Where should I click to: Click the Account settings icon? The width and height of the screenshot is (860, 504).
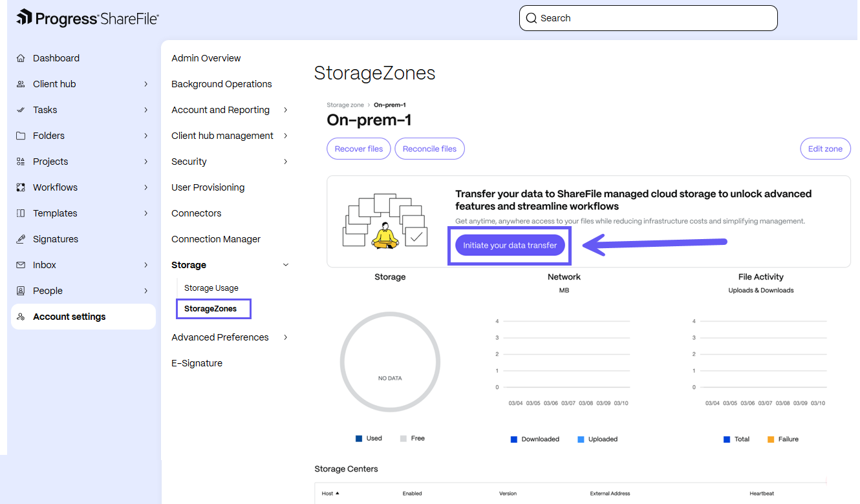21,317
